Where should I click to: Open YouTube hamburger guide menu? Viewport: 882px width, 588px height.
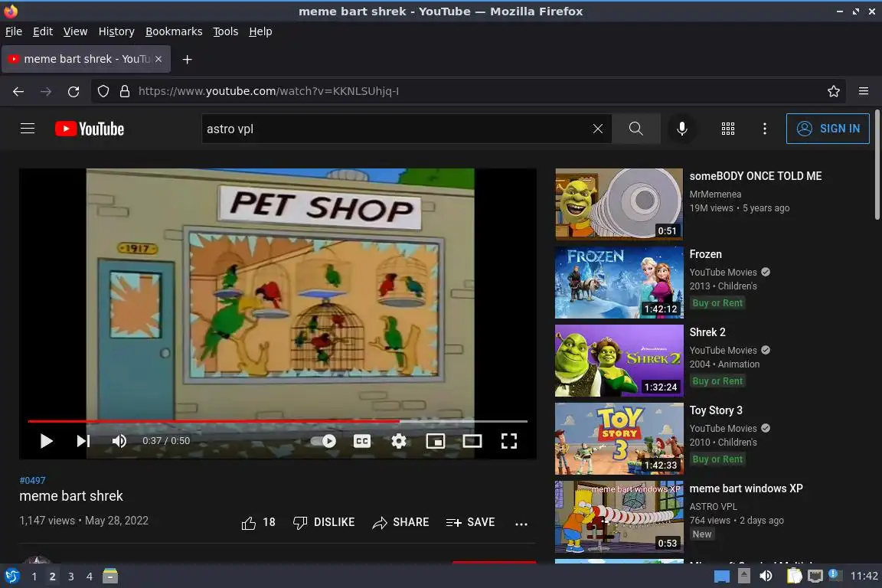click(28, 129)
